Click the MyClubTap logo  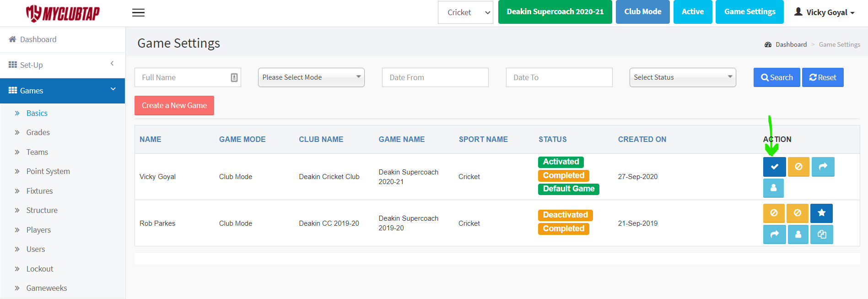(63, 13)
